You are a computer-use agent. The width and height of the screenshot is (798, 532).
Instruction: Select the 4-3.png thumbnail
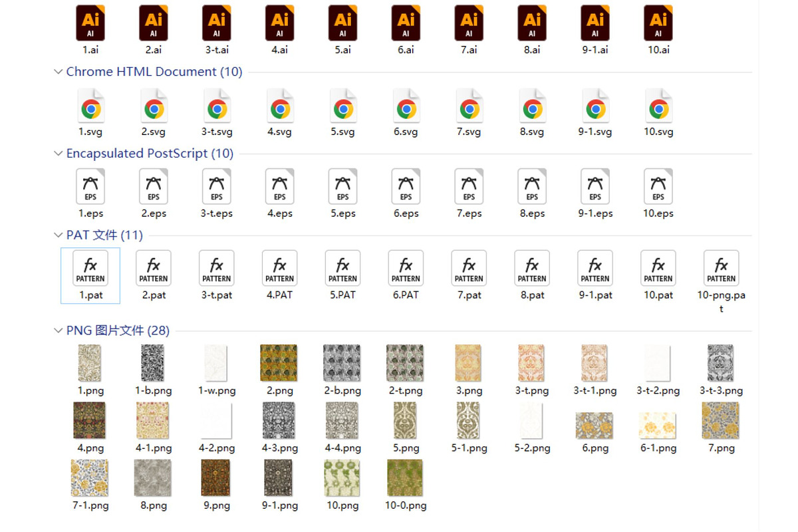tap(279, 420)
